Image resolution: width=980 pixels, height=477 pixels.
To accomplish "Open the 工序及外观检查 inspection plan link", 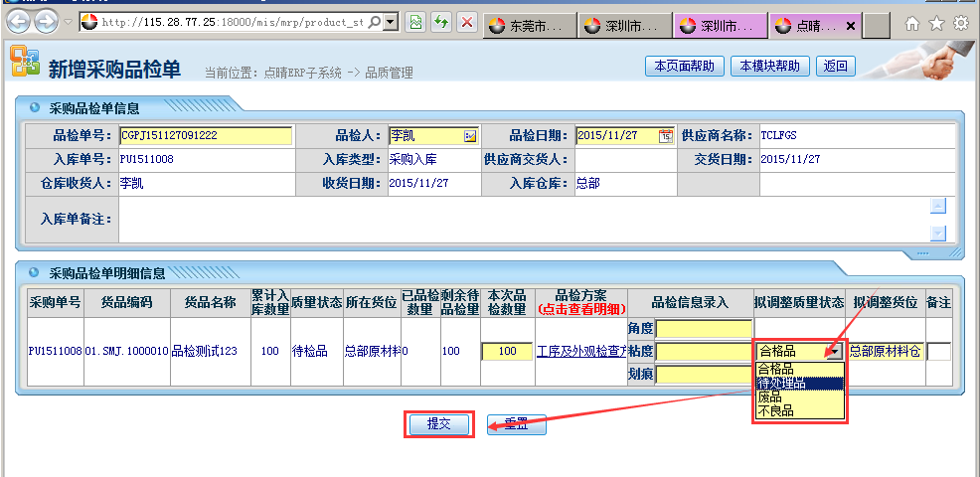I will click(x=580, y=351).
